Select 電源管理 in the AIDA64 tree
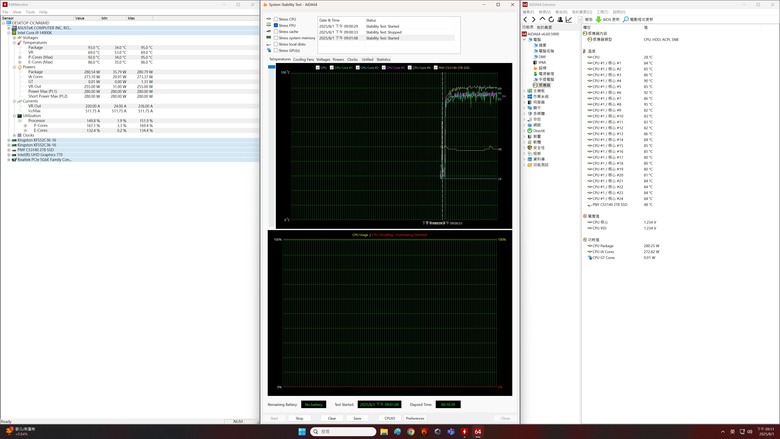The height and width of the screenshot is (439, 780). click(544, 74)
